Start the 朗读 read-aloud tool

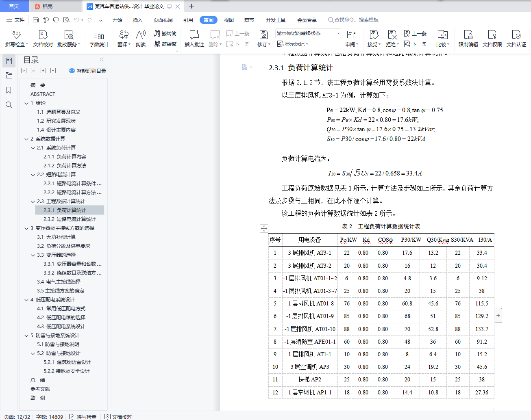pos(141,38)
